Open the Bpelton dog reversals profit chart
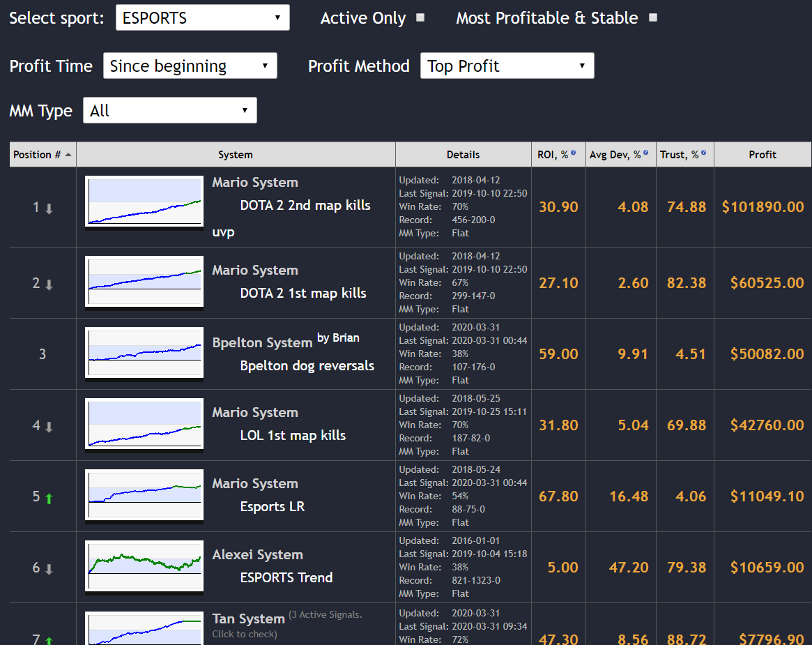812x645 pixels. point(144,352)
